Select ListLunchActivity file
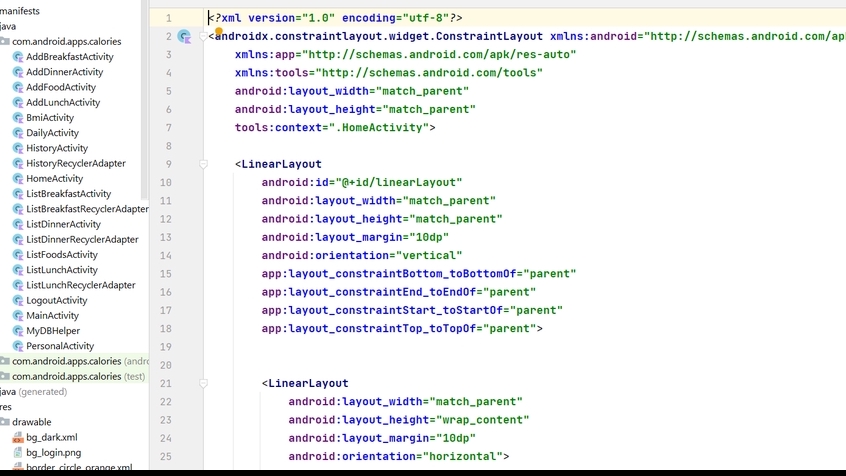The width and height of the screenshot is (846, 476). (x=62, y=270)
